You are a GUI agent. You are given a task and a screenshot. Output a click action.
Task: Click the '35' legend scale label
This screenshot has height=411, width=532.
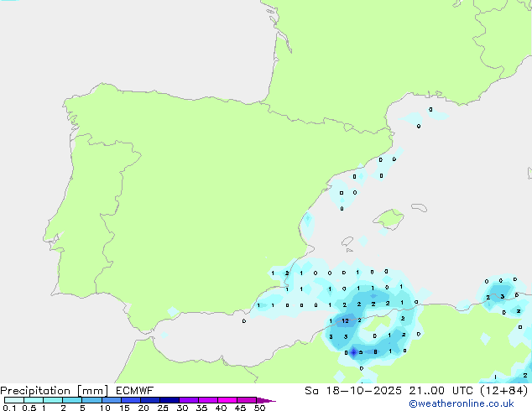[x=201, y=408]
